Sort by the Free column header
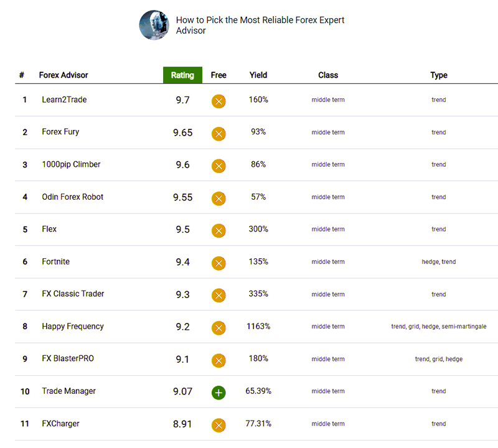498x448 pixels. (218, 75)
